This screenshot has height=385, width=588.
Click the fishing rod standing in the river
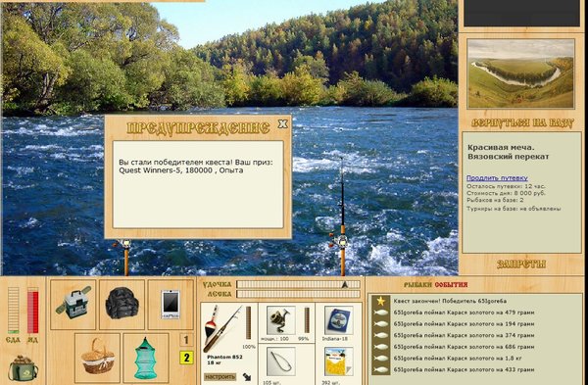tap(342, 217)
